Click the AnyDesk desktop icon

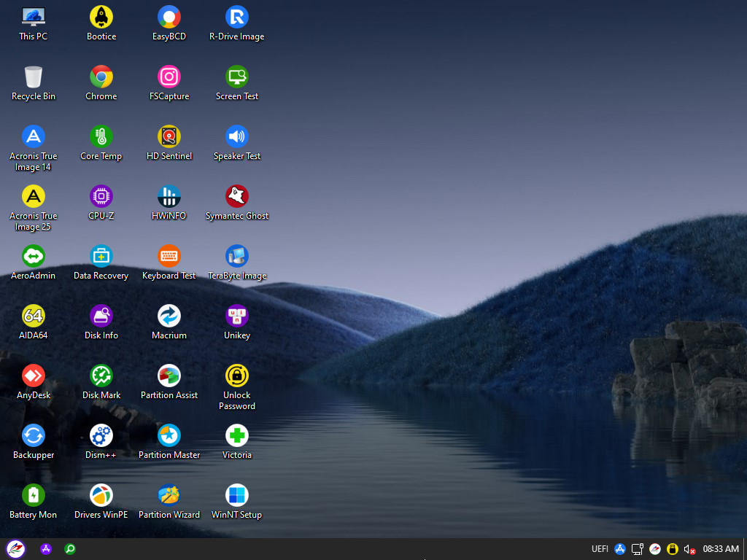coord(34,376)
